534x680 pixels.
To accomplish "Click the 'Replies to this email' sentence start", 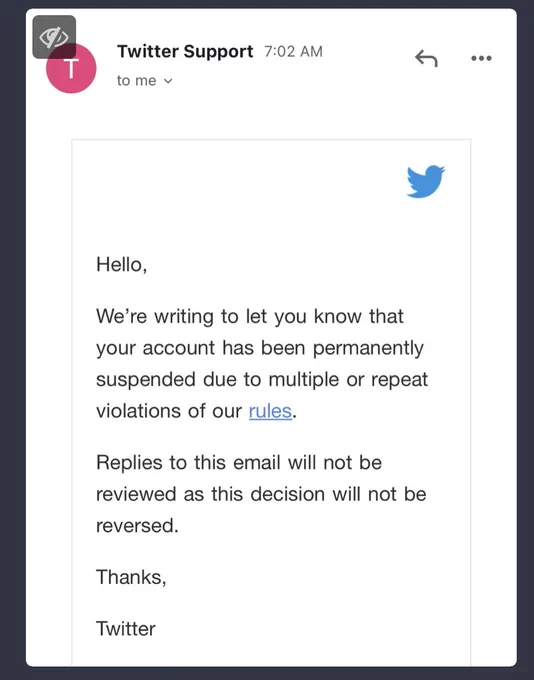I will (188, 463).
